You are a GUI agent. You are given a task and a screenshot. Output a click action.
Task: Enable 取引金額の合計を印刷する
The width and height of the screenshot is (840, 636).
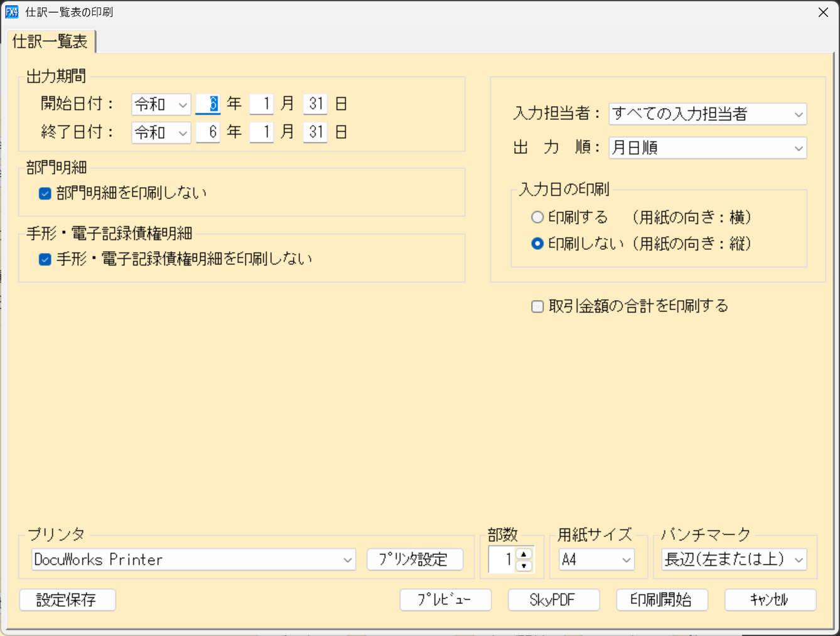click(537, 306)
